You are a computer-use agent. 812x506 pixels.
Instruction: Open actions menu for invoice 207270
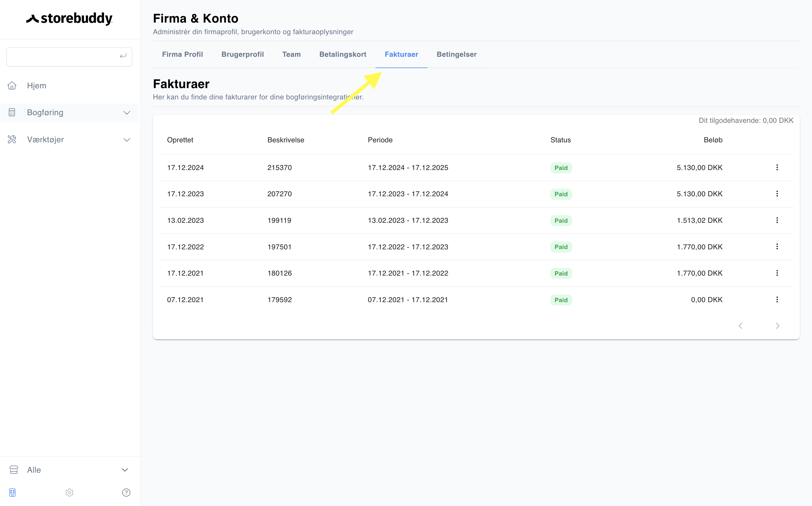777,194
